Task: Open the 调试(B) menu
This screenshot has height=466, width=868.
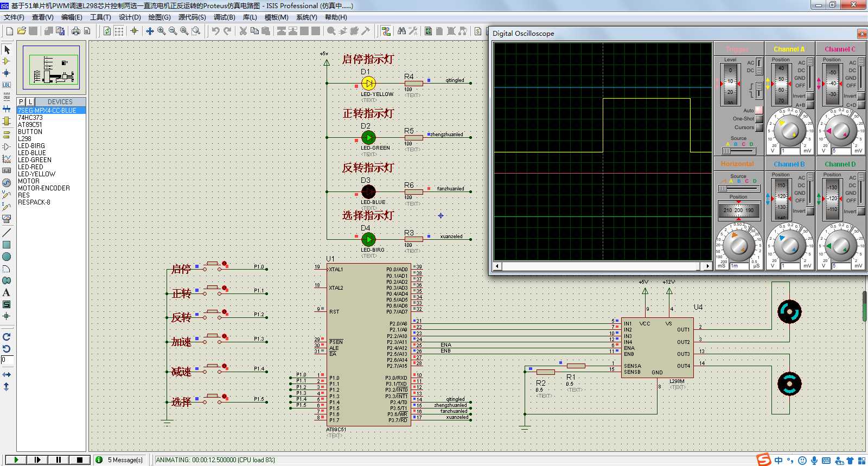Action: pyautogui.click(x=225, y=17)
